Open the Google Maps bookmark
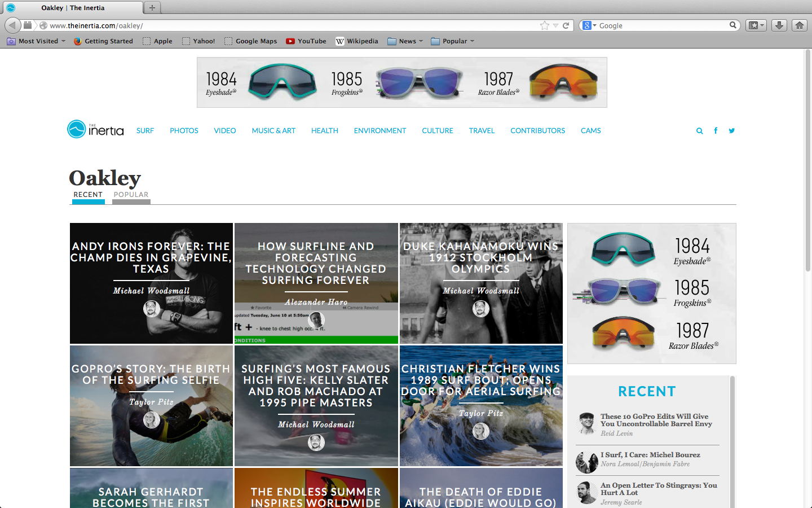Viewport: 812px width, 508px height. (251, 41)
